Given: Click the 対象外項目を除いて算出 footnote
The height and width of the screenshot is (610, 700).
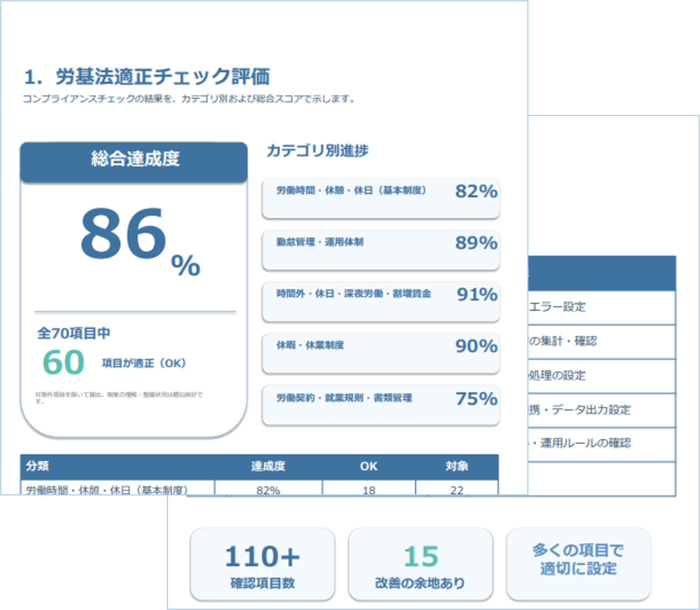Looking at the screenshot, I should click(119, 398).
